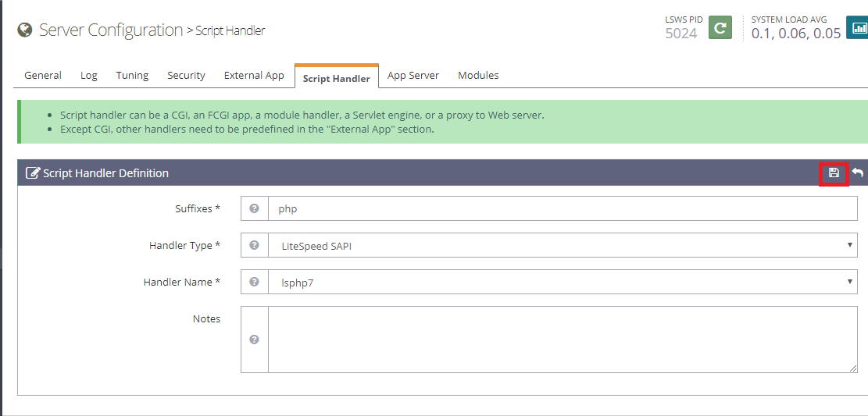Click the help icon next to Notes
This screenshot has height=416, width=868.
point(254,339)
